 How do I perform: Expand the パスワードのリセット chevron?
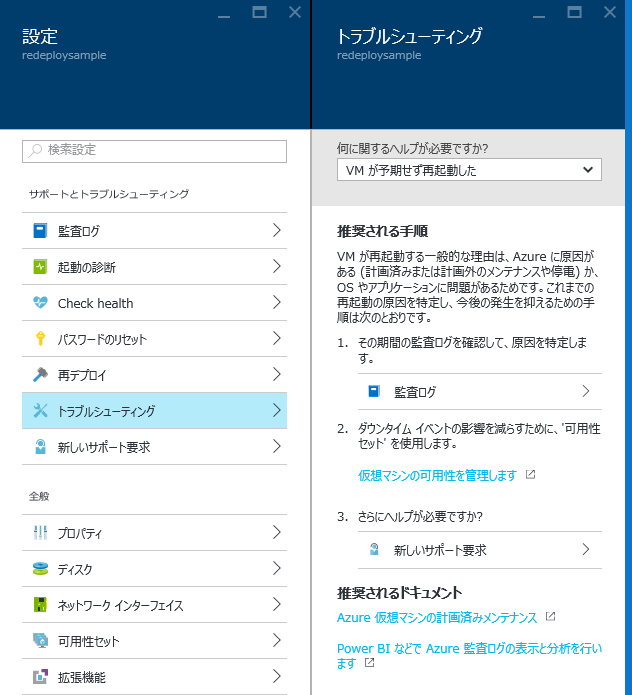pos(277,338)
